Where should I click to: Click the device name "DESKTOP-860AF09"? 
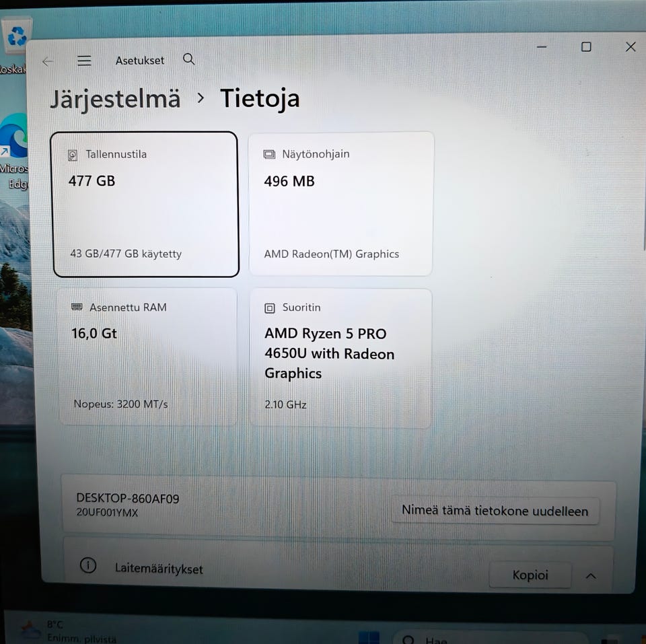(x=128, y=499)
